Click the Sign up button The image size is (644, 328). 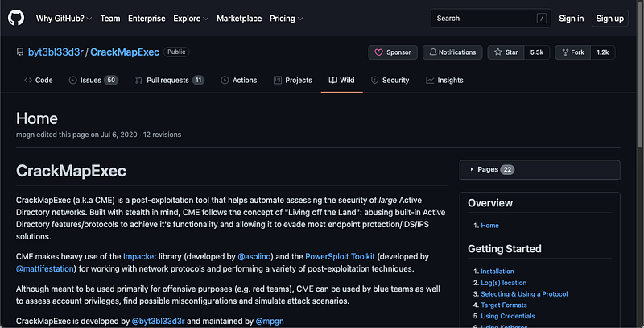tap(610, 18)
